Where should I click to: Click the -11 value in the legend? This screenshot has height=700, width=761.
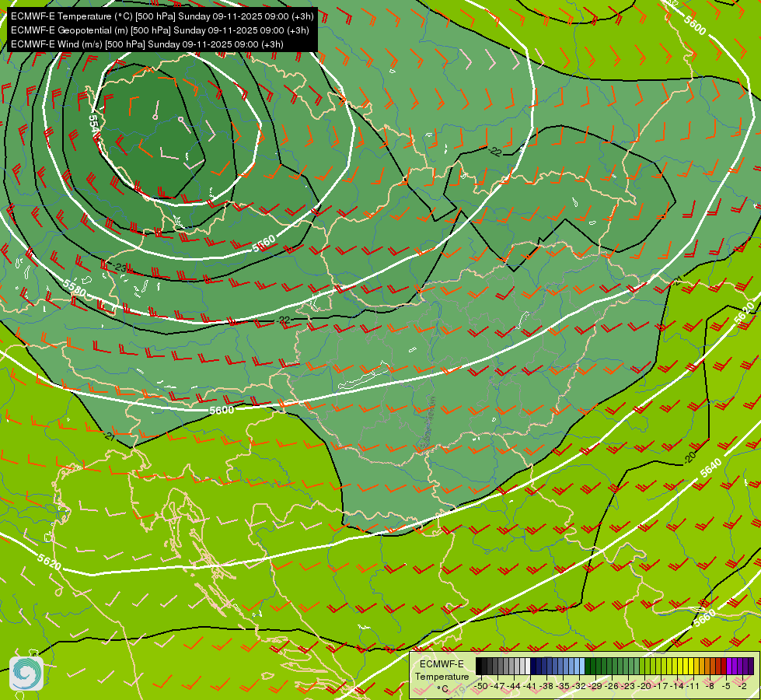[693, 686]
